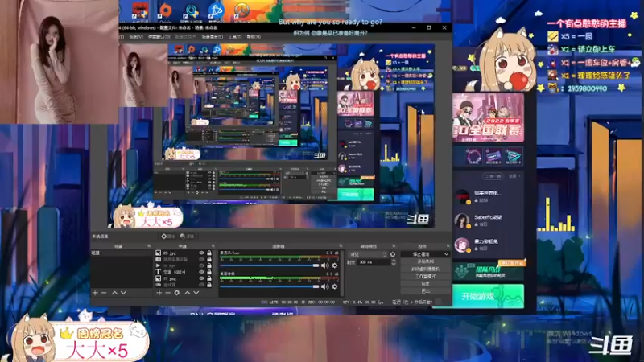Image resolution: width=644 pixels, height=362 pixels.
Task: Move the scene down in the scenes list
Action: (123, 293)
